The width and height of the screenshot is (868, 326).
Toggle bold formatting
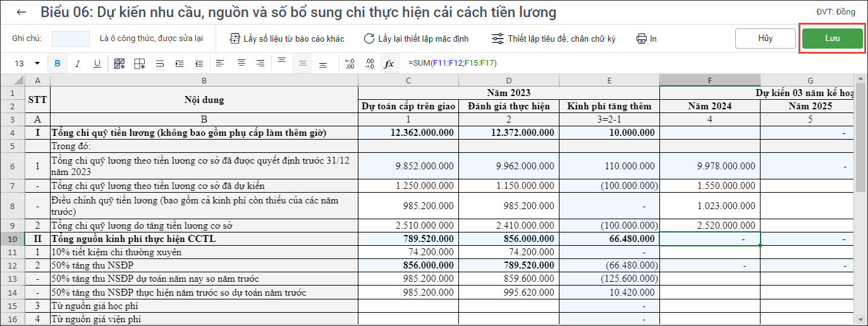[x=58, y=63]
